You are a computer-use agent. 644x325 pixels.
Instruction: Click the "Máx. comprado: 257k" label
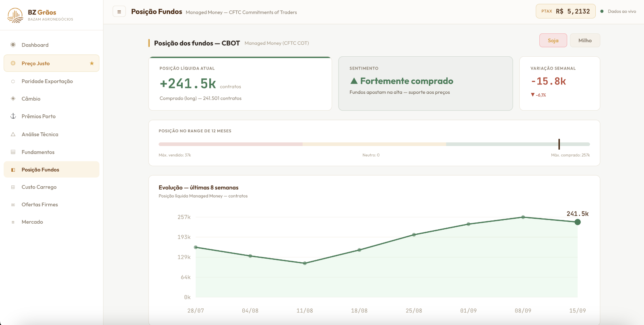(570, 155)
